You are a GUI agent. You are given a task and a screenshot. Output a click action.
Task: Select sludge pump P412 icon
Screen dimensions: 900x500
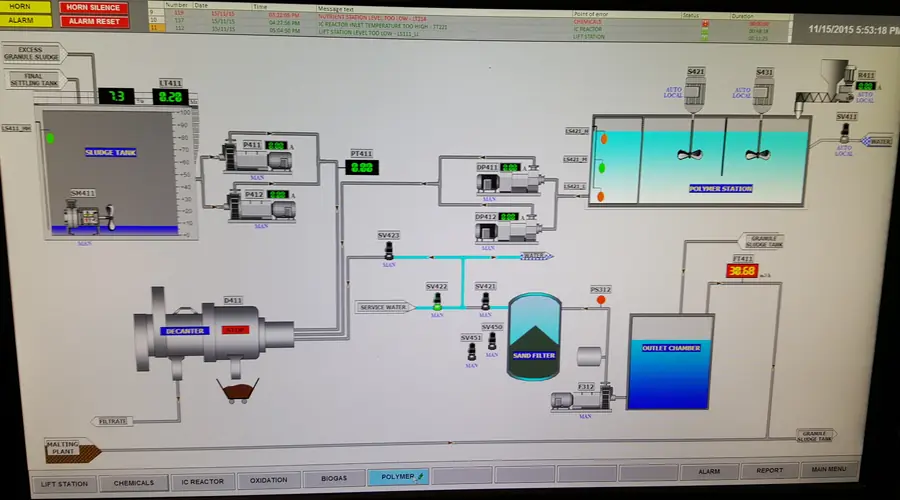(x=261, y=206)
